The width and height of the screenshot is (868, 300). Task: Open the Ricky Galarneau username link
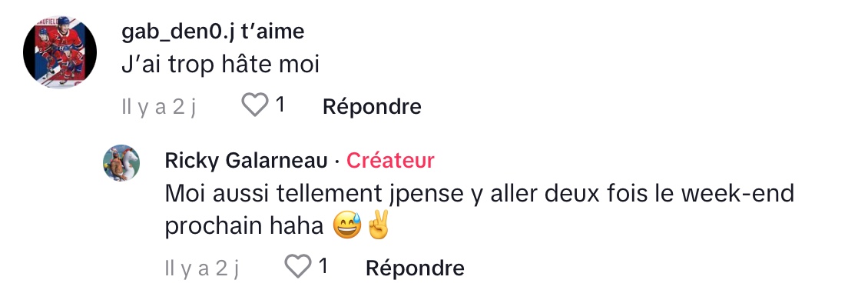coord(247,161)
